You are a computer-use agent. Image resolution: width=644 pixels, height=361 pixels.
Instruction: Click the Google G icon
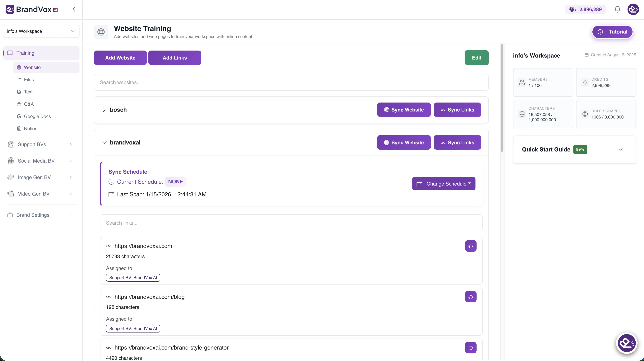coord(19,116)
